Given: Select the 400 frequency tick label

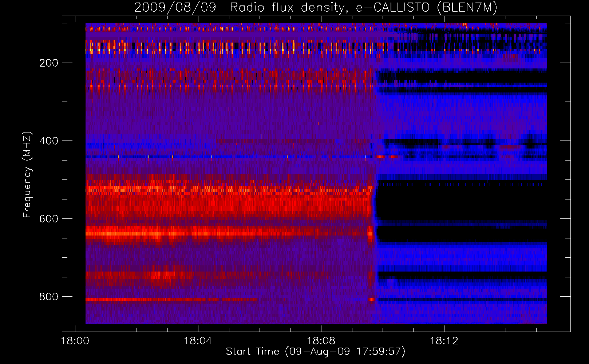Looking at the screenshot, I should coord(49,141).
